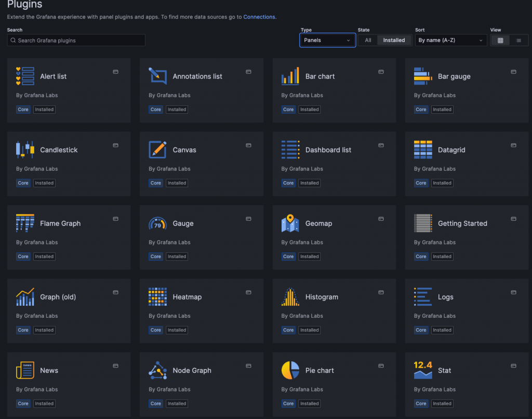
Task: Click panel type icon on Bar gauge card
Action: 514,72
